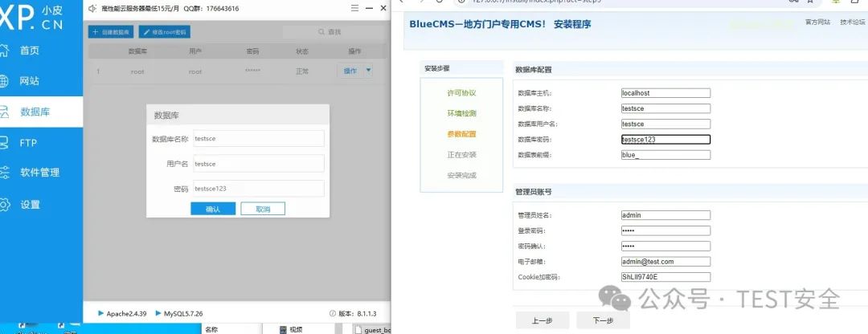Click the 管理员姓名 field with admin
Screen dimensions: 868x334
click(x=665, y=215)
